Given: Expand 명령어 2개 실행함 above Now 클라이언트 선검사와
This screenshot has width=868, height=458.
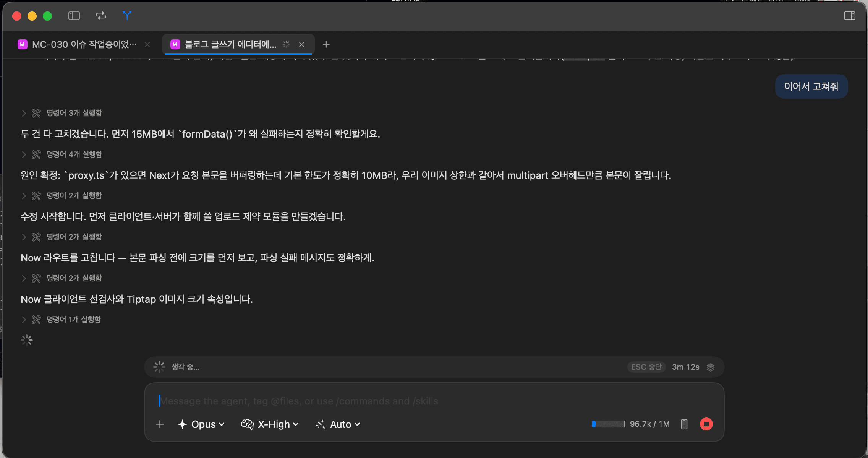Looking at the screenshot, I should coord(62,278).
